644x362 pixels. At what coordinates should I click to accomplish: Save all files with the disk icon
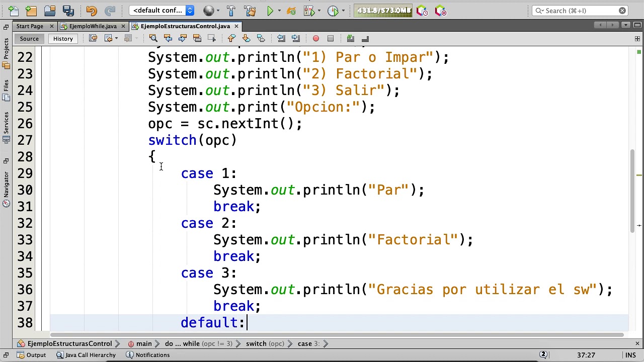pyautogui.click(x=68, y=11)
